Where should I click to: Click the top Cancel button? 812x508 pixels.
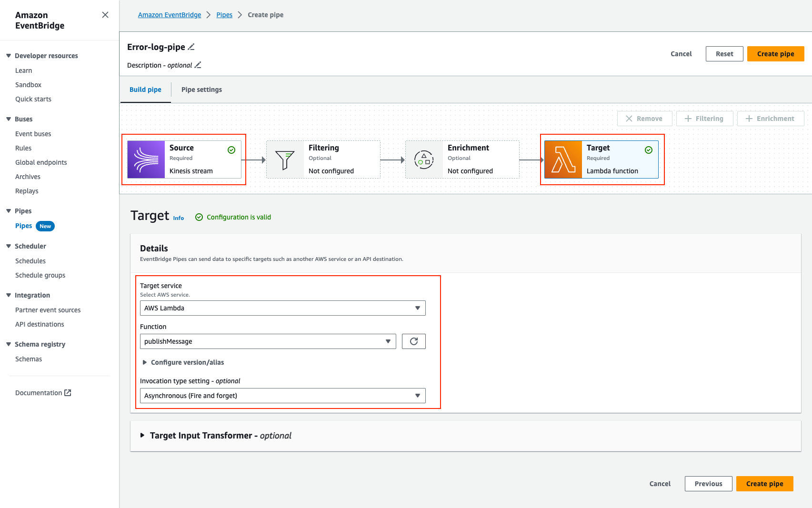[x=681, y=54]
